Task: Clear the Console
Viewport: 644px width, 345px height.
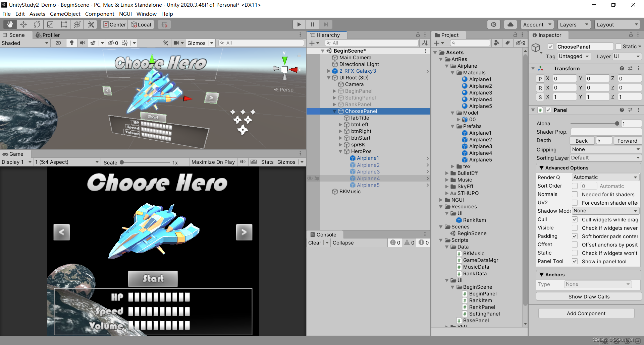Action: [x=315, y=243]
